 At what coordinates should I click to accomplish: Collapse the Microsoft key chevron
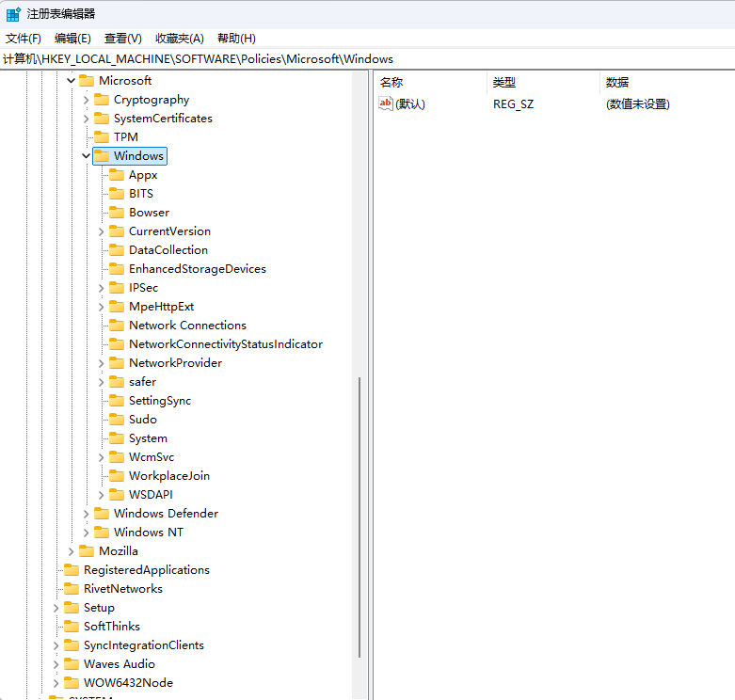click(x=71, y=81)
